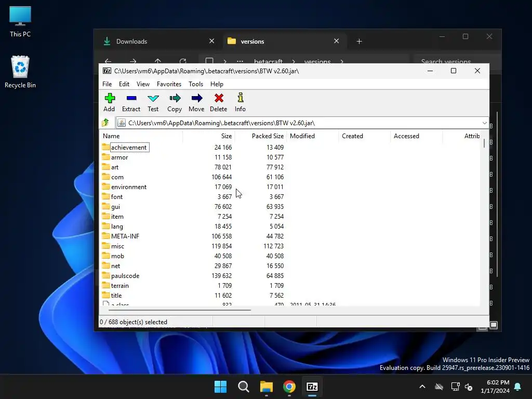The image size is (532, 399).
Task: Sort by the Packed Size column header
Action: point(260,136)
